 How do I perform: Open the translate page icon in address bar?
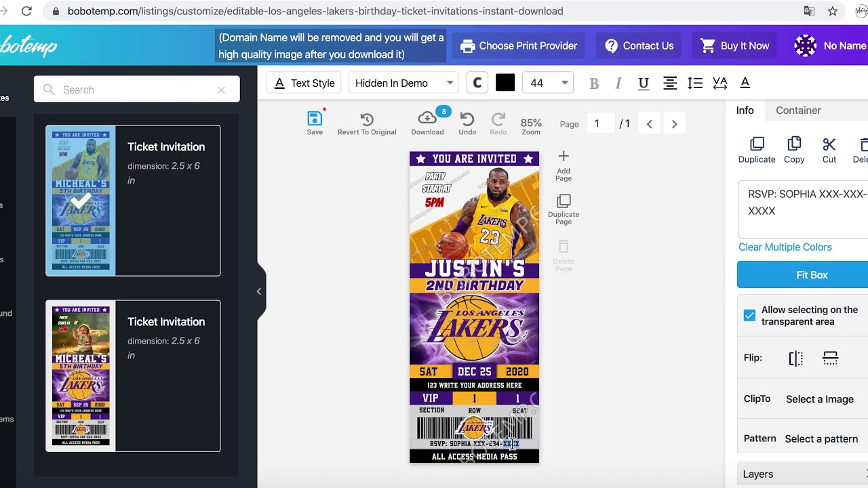[809, 11]
